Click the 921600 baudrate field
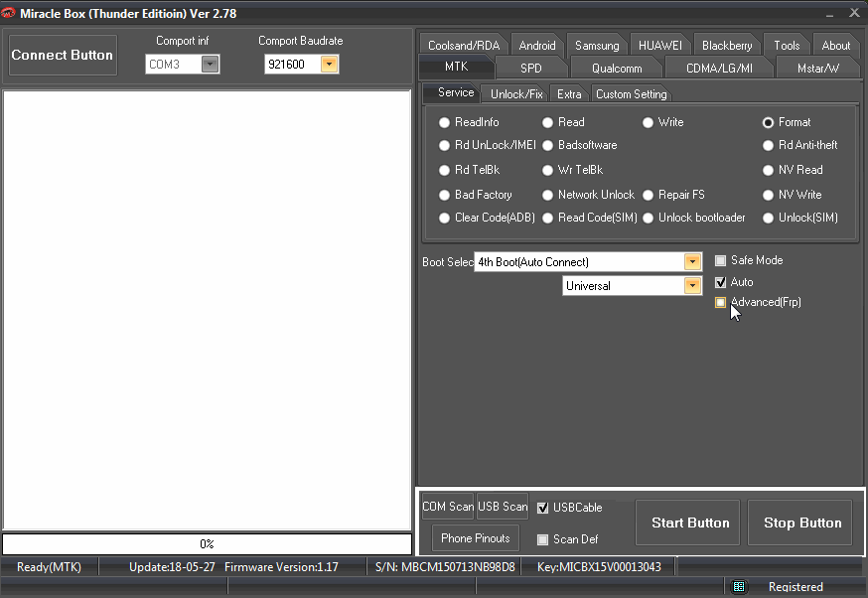The width and height of the screenshot is (868, 598). [292, 65]
